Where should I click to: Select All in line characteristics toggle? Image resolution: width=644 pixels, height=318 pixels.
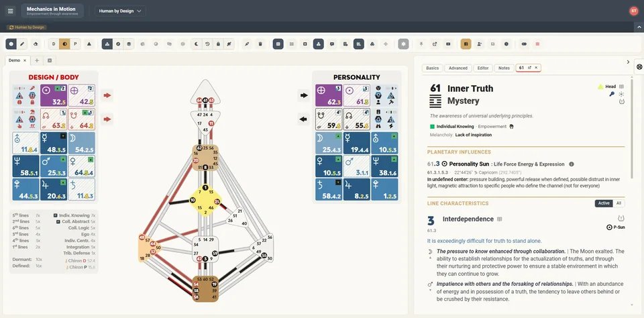[619, 203]
